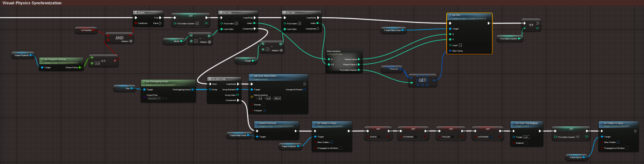Select the Patch Sprite variable node
This screenshot has width=644, height=164.
pos(577,157)
